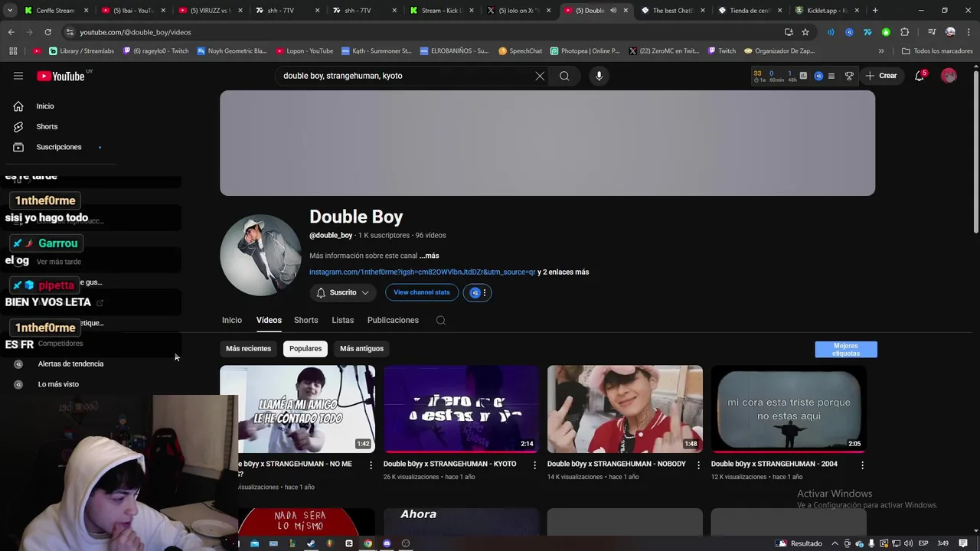980x551 pixels.
Task: Open the Suscrito notification dropdown
Action: tap(343, 293)
